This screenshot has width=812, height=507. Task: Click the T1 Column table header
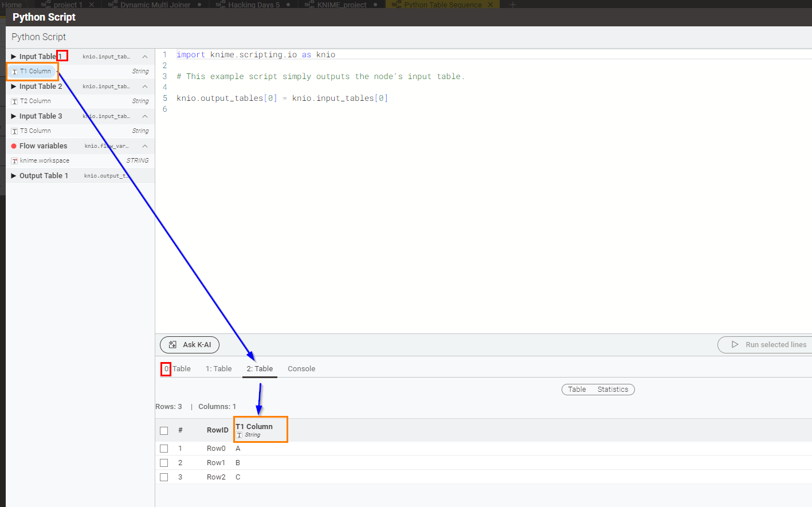point(254,427)
